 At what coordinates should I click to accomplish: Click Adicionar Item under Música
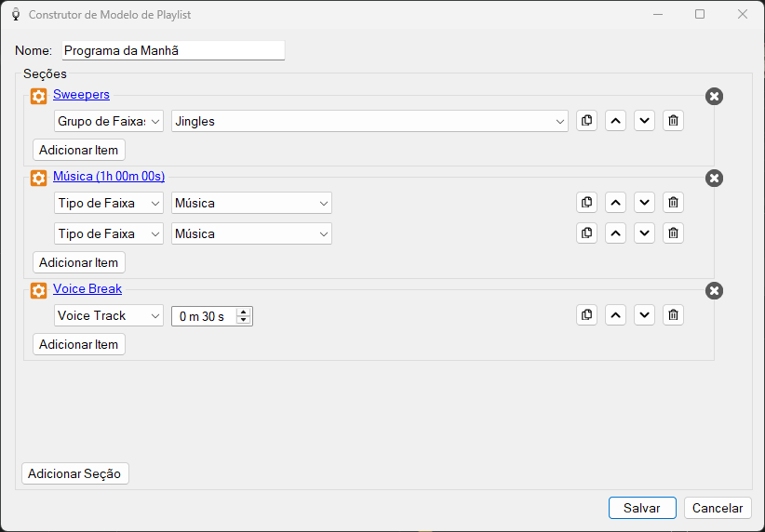(79, 262)
